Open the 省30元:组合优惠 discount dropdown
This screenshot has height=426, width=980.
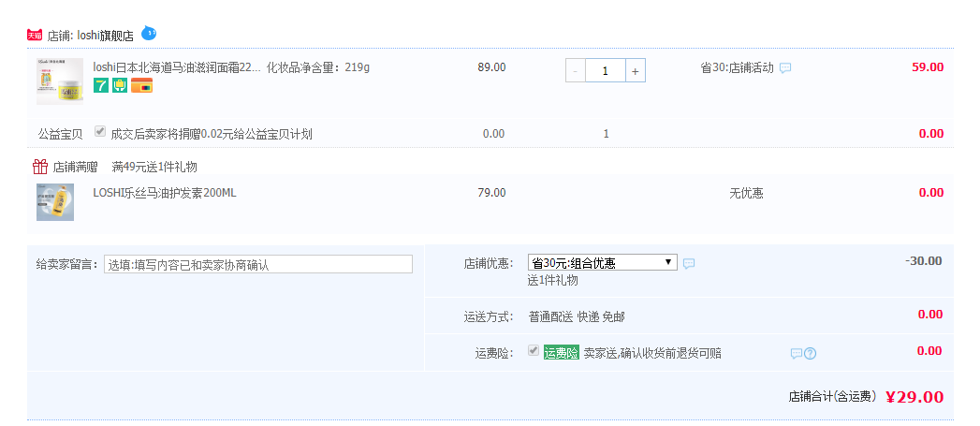[x=603, y=263]
